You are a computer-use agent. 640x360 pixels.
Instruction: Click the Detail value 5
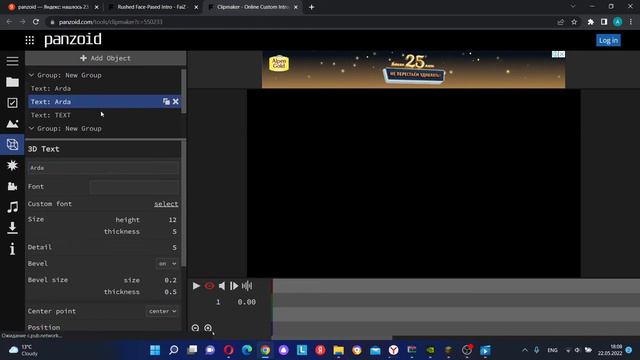click(x=174, y=247)
